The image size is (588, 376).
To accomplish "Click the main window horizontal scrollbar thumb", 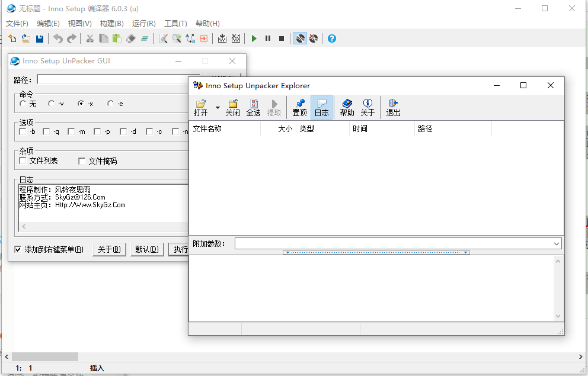I will [x=45, y=356].
